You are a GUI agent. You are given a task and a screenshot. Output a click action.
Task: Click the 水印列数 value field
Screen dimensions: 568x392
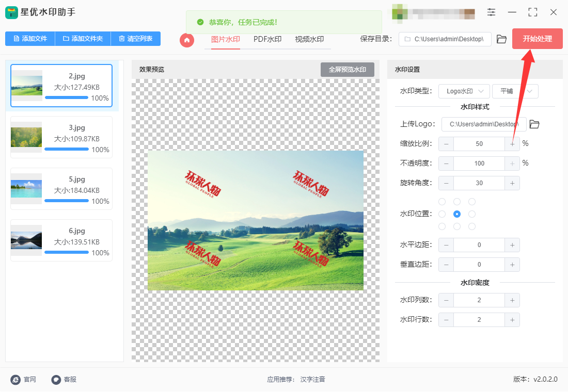coord(479,300)
